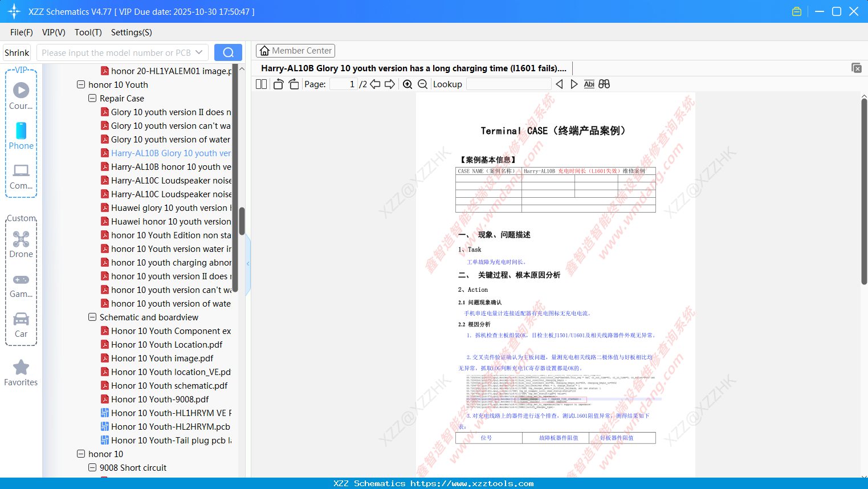Collapse the tree panel with the side splitter arrow
Screen dimensions: 868x489
[x=248, y=264]
